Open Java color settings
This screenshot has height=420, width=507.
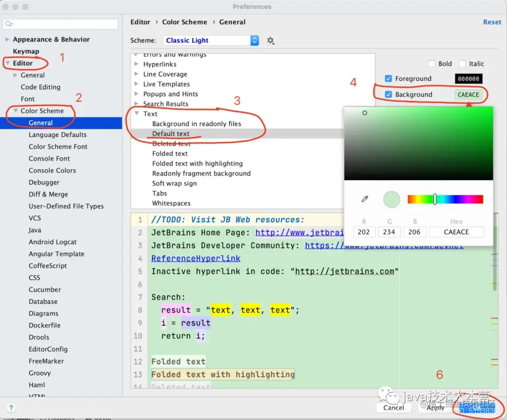(x=35, y=230)
